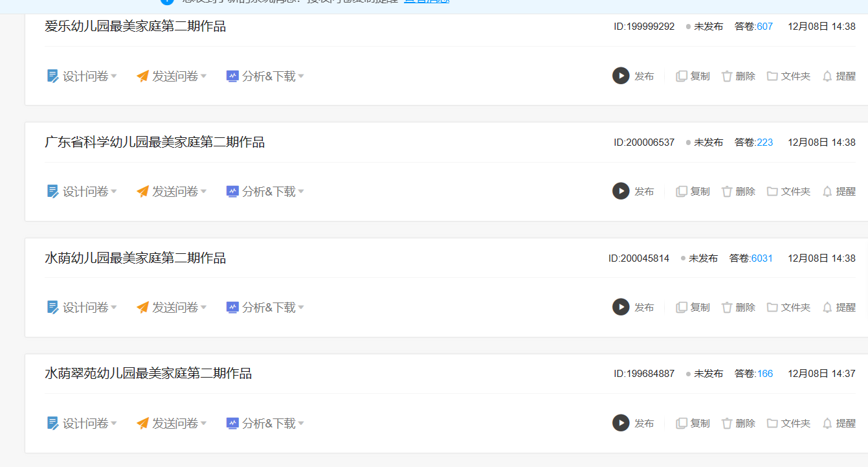Click the date 12月08日 14:37

tap(821, 374)
